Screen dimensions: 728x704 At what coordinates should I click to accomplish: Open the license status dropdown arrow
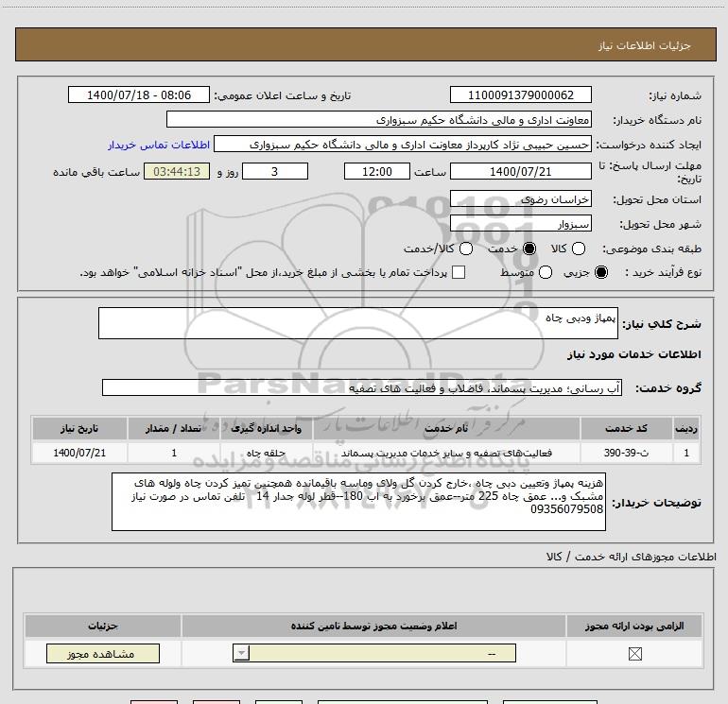click(x=241, y=653)
